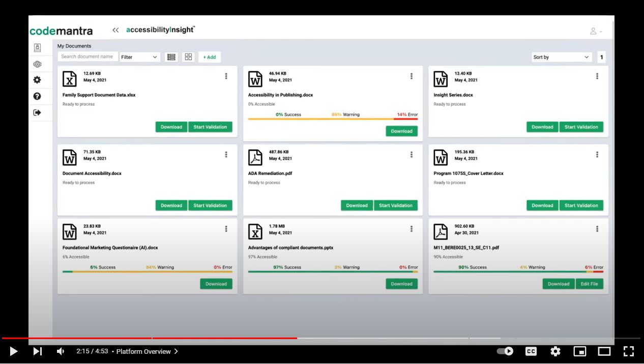
Task: Switch to grid view layout icon
Action: point(189,57)
